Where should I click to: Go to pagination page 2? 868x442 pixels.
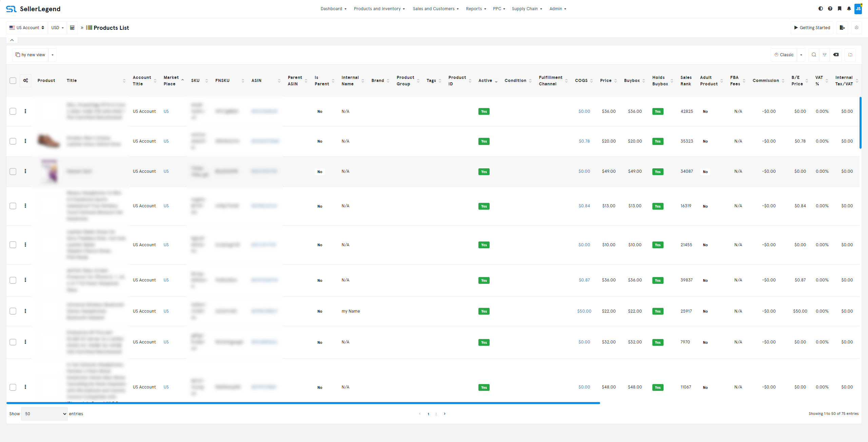[x=436, y=414]
